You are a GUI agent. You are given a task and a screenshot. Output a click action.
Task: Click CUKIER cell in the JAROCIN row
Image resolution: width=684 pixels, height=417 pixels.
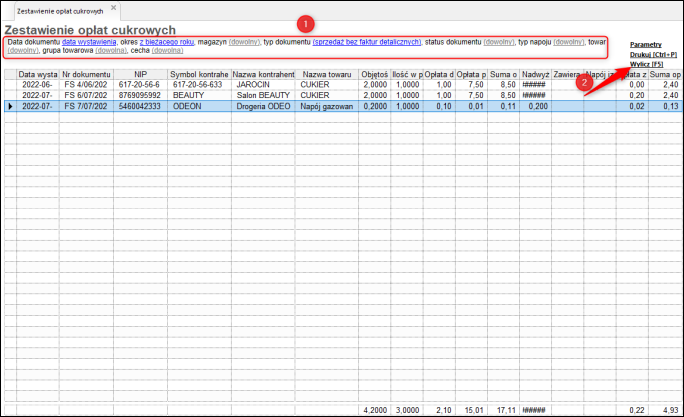[327, 85]
